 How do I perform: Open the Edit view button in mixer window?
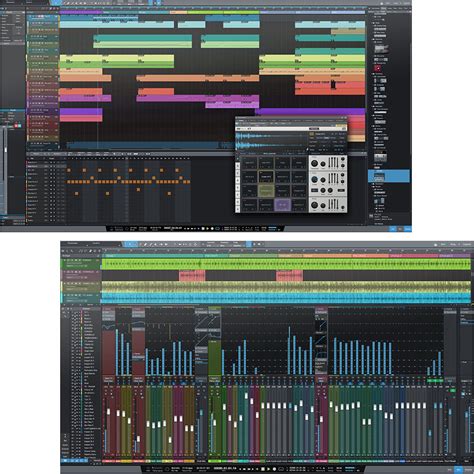point(451,470)
